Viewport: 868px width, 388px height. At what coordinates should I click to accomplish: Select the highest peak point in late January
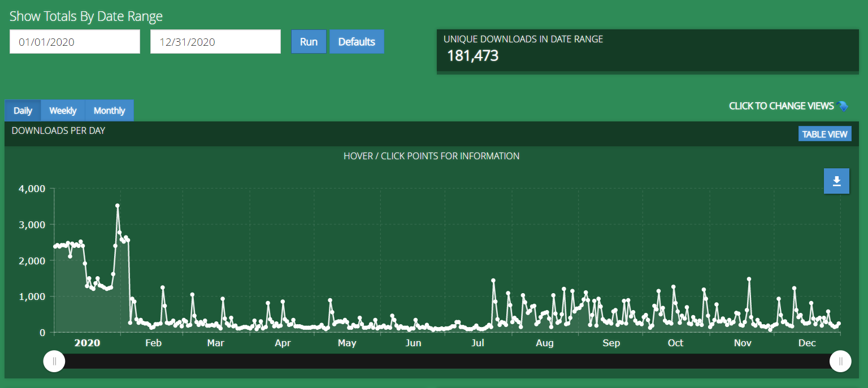(118, 206)
